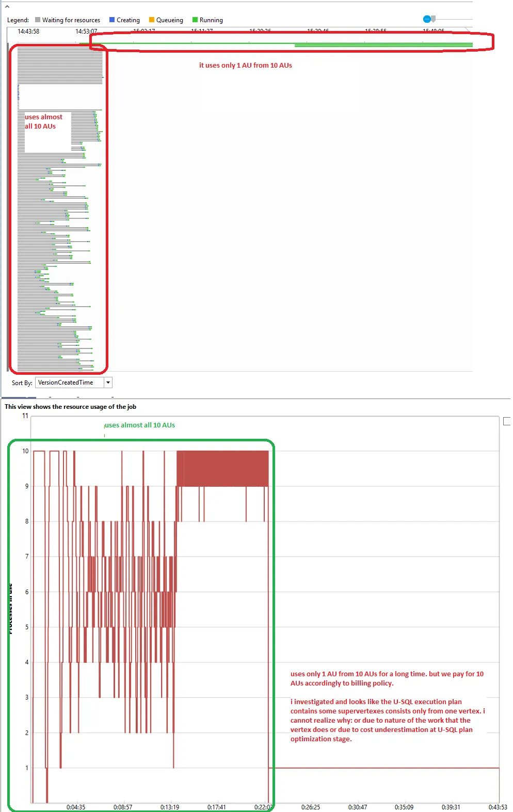Click the solid red 10-AU usage block
The width and height of the screenshot is (513, 812).
[x=222, y=469]
